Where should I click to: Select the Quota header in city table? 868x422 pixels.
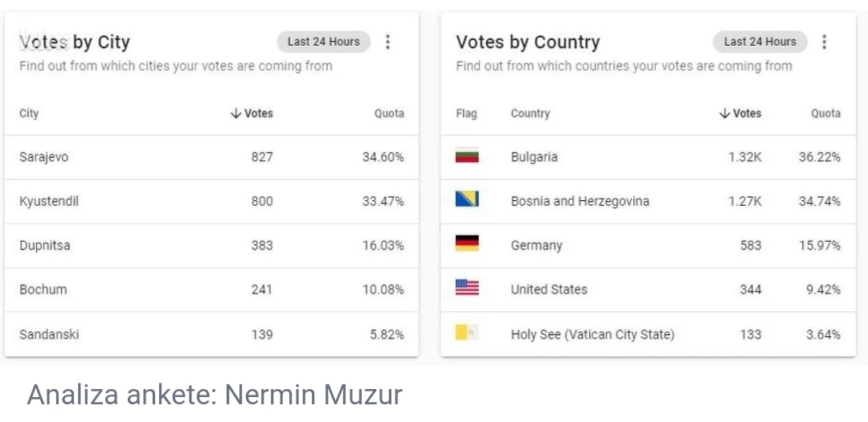click(x=389, y=113)
